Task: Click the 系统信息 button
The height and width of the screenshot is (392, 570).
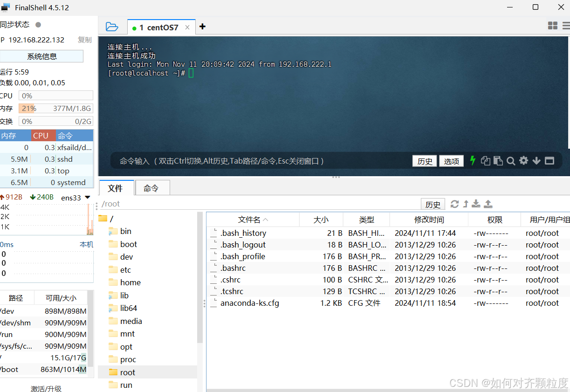Action: point(42,56)
